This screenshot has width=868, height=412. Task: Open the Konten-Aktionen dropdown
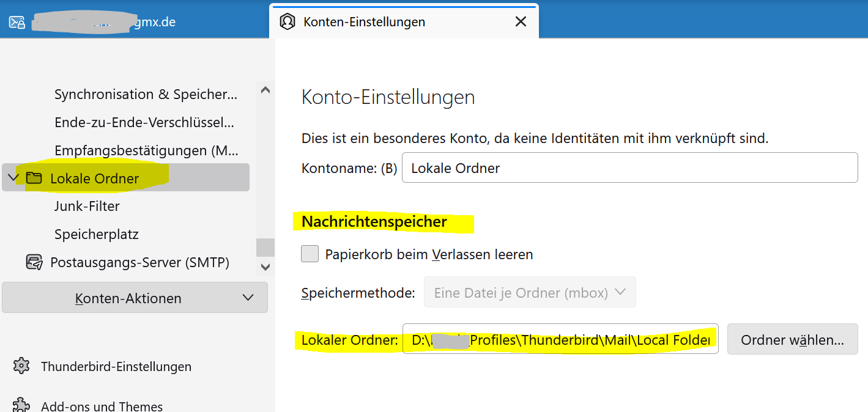pyautogui.click(x=135, y=298)
